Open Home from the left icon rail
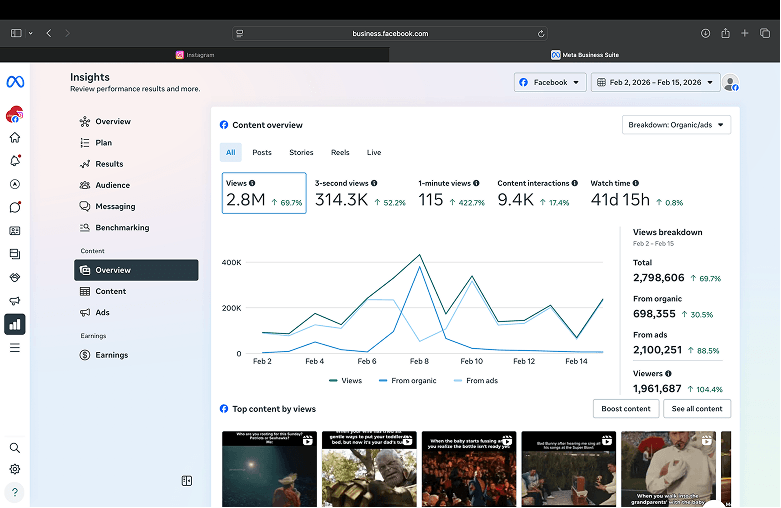The height and width of the screenshot is (508, 781). [15, 138]
